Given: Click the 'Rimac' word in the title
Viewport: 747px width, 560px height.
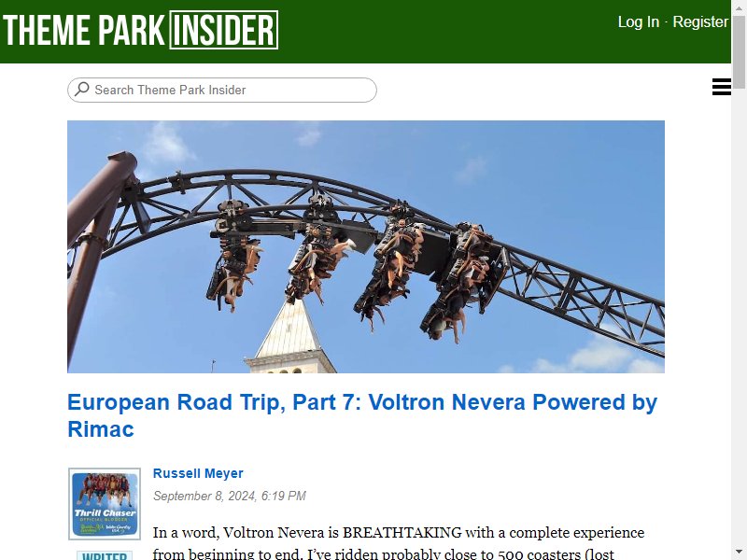Looking at the screenshot, I should (x=101, y=429).
